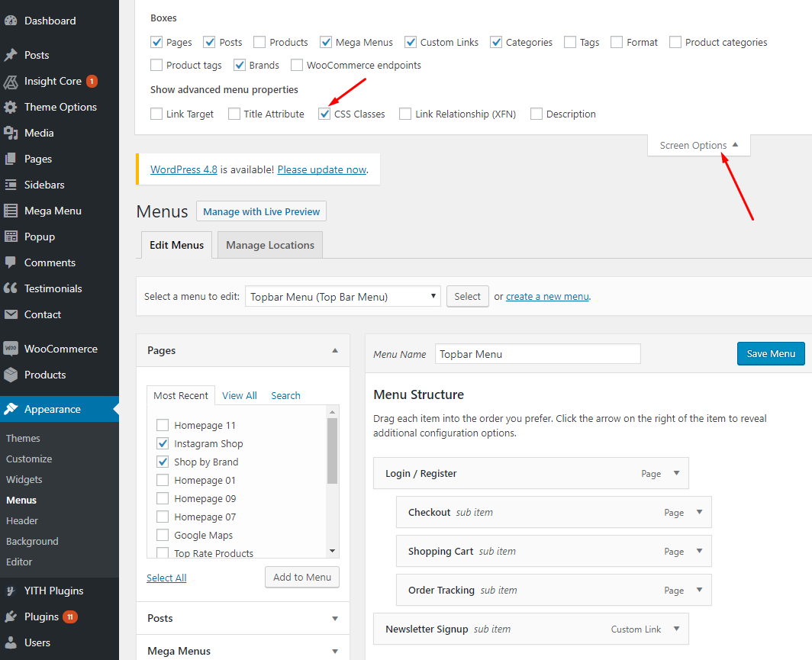
Task: Click the Contact envelope icon
Action: (x=11, y=314)
